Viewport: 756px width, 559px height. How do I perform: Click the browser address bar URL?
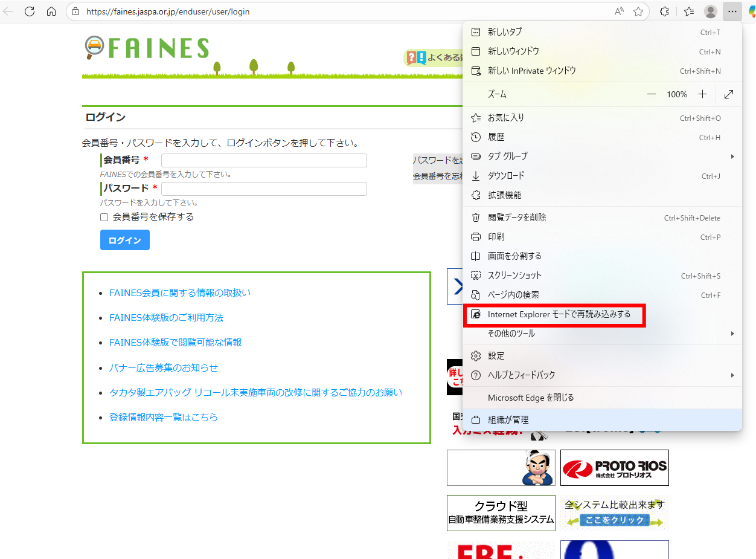click(168, 11)
